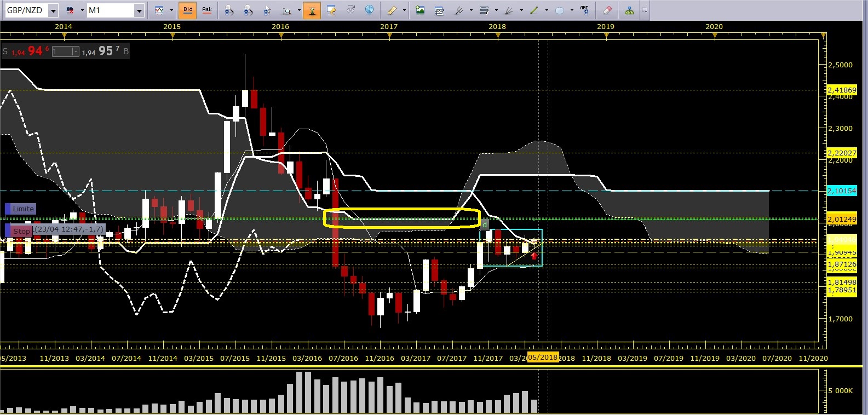The height and width of the screenshot is (415, 868).
Task: Click the add image icon
Action: (420, 10)
